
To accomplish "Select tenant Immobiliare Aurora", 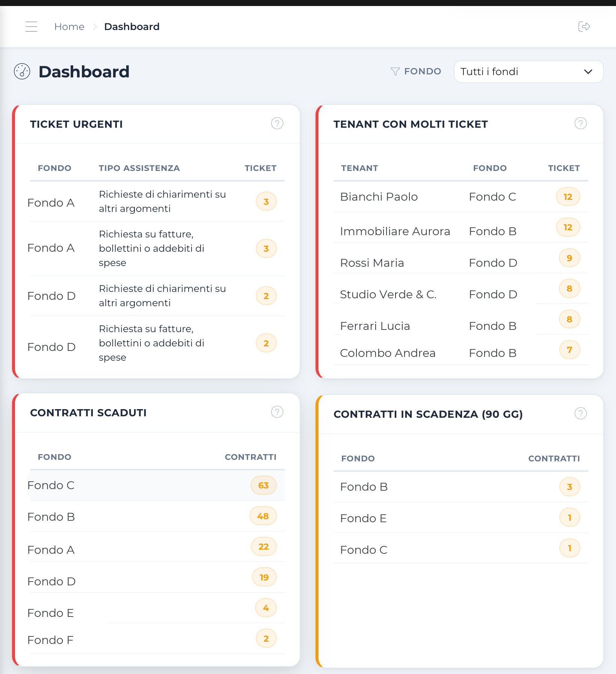I will point(395,231).
